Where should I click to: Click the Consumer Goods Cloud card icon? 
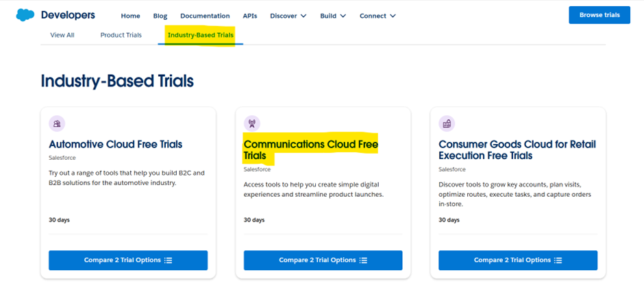(x=447, y=123)
